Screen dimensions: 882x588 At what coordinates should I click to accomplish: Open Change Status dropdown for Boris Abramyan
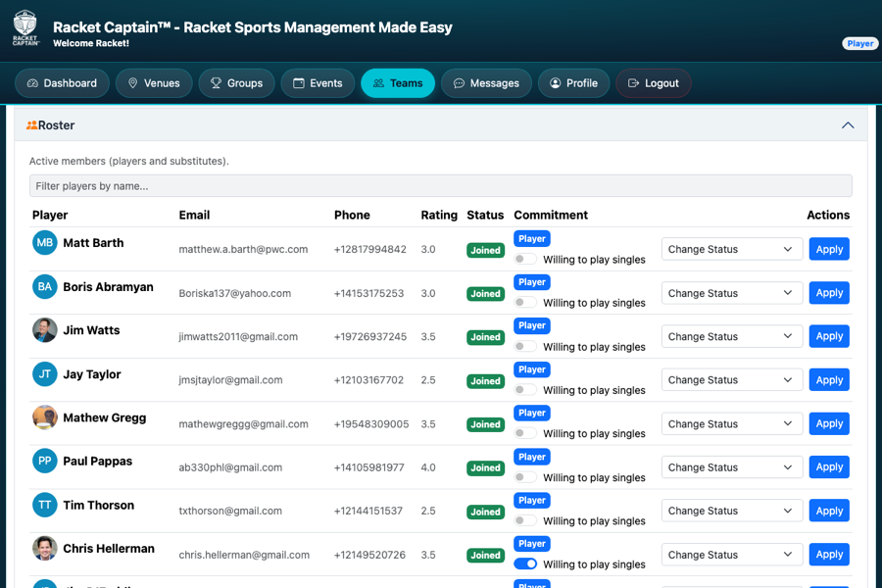pos(731,293)
